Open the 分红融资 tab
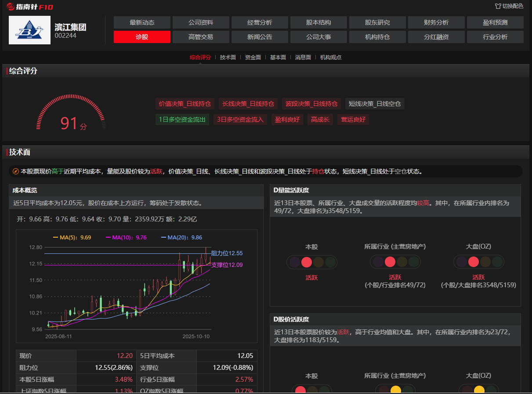The width and height of the screenshot is (532, 394). (436, 37)
